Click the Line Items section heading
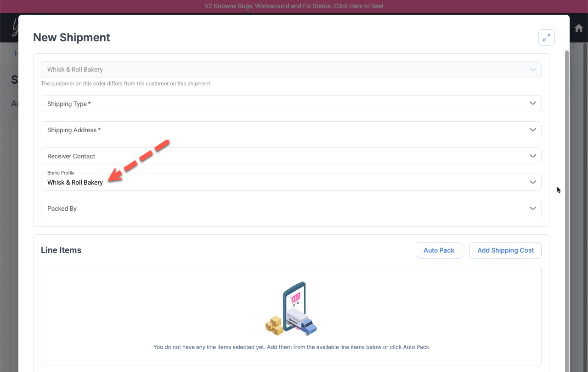The height and width of the screenshot is (372, 588). [61, 250]
